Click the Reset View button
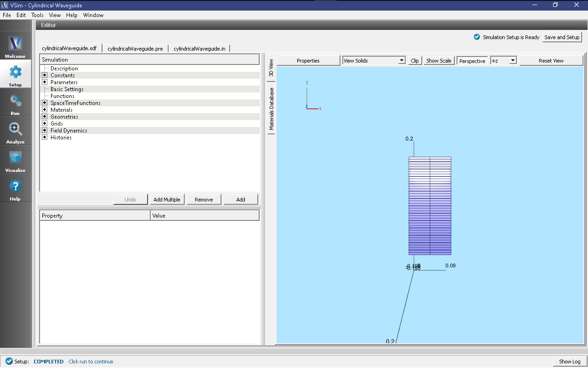 click(551, 61)
